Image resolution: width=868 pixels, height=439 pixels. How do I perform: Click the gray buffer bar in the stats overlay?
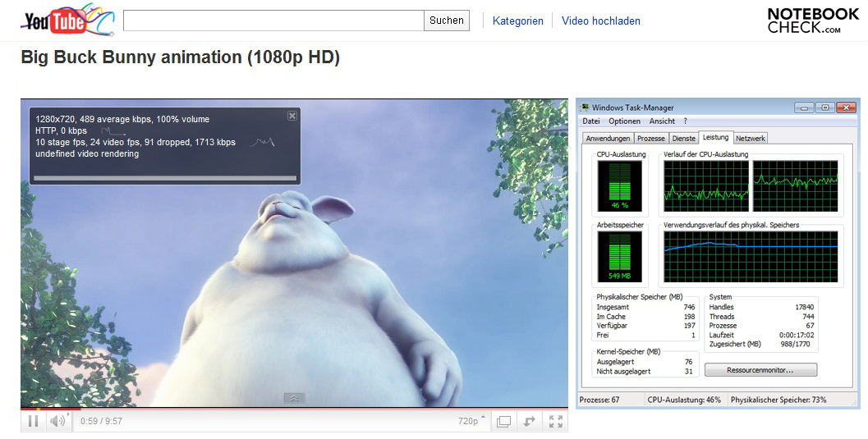click(165, 178)
